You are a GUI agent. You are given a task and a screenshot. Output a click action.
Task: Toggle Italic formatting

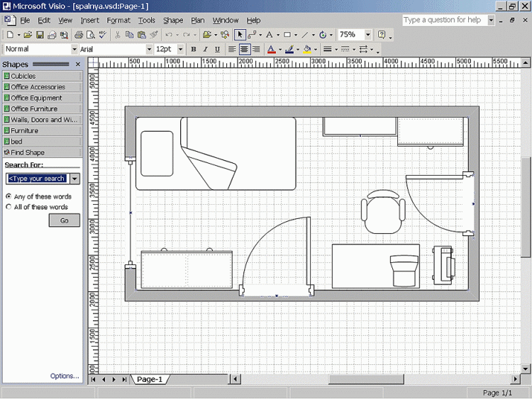(205, 50)
